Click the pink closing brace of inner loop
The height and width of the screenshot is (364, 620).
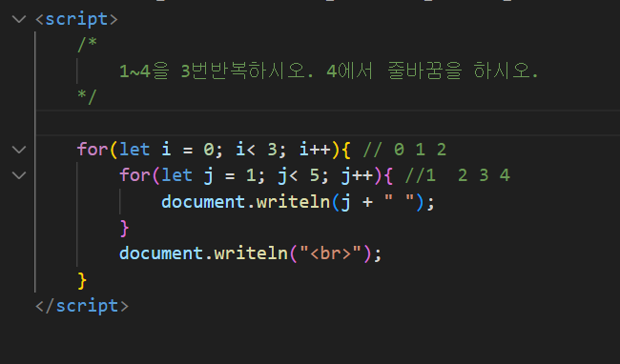(125, 228)
